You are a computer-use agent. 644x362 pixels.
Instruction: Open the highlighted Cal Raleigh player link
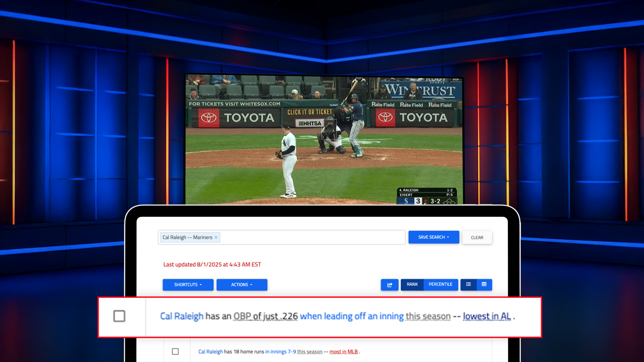pyautogui.click(x=181, y=316)
